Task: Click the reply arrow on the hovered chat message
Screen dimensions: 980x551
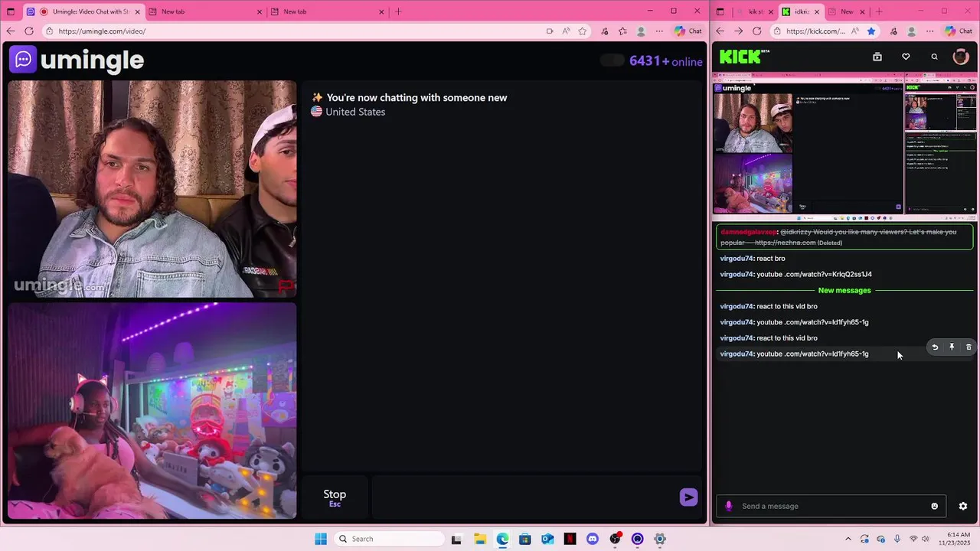Action: [935, 347]
